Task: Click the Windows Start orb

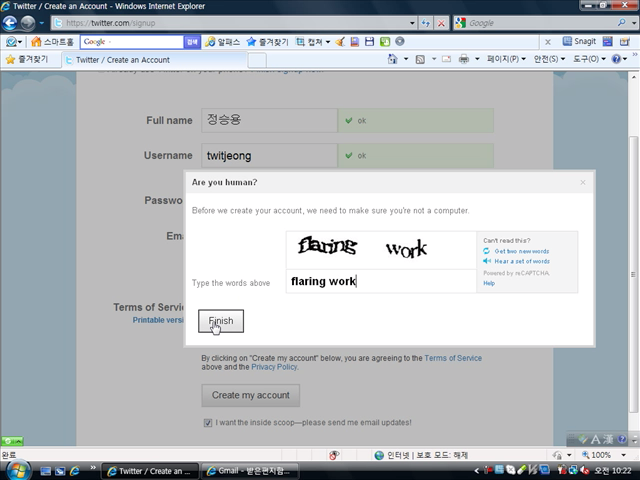Action: [x=17, y=471]
